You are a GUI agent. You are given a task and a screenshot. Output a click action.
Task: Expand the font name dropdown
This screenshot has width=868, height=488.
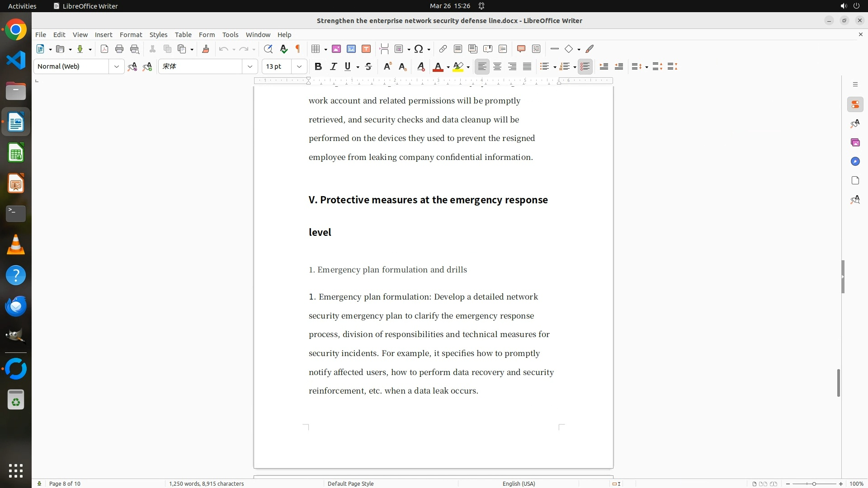pos(250,66)
